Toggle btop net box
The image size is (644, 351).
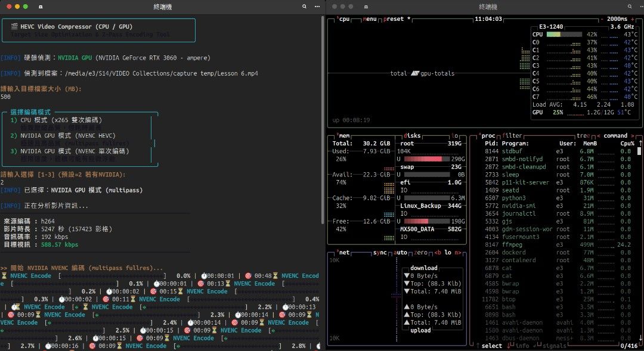click(343, 253)
